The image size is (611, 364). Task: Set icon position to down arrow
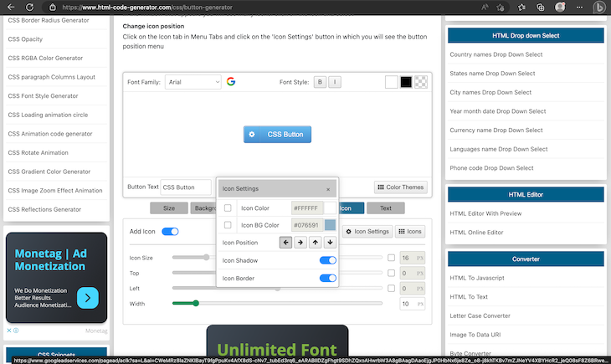point(330,243)
